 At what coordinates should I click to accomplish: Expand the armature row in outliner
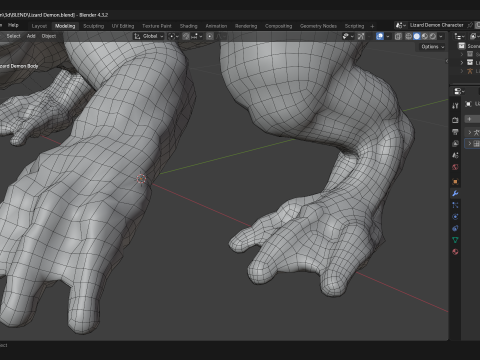[462, 71]
